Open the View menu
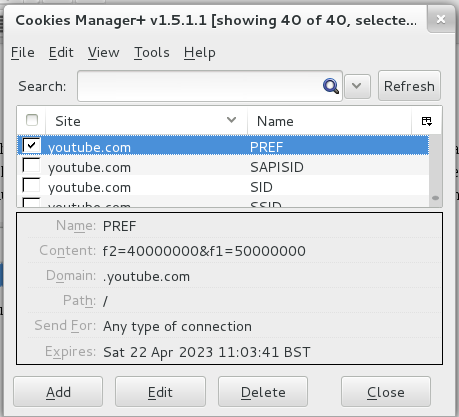The image size is (459, 417). 104,53
